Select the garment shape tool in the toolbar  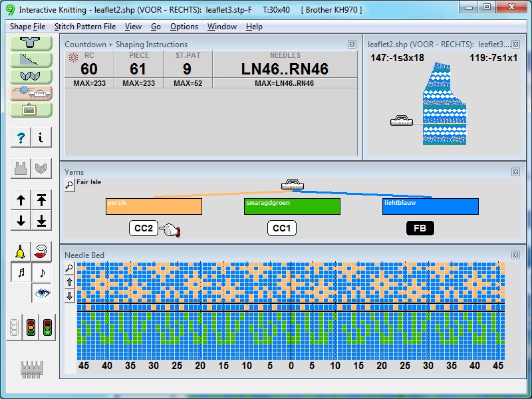pyautogui.click(x=31, y=43)
